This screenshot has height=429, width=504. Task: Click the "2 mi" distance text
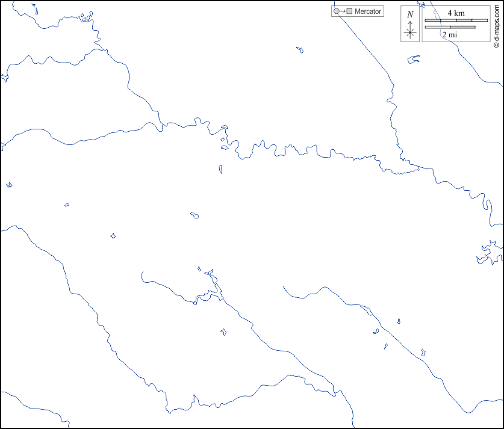(x=449, y=35)
